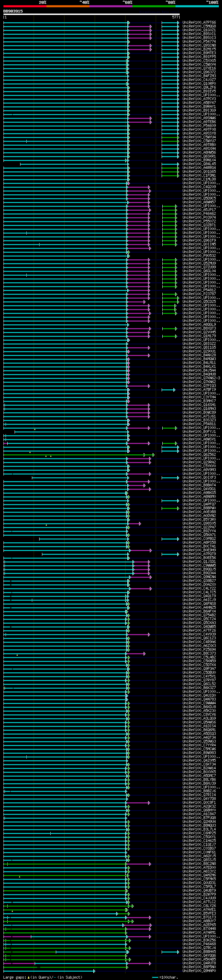Open hit UniRef100_Q1GOZ1
The width and height of the screenshot is (222, 980).
(x=199, y=30)
